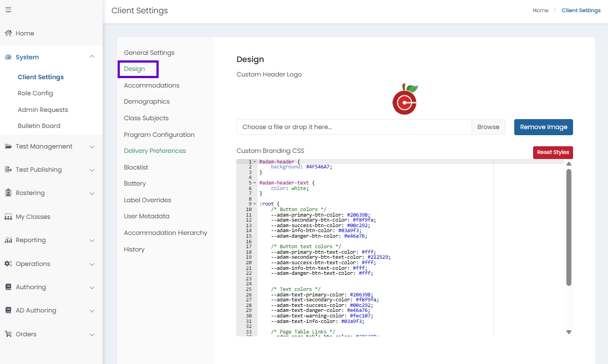Click the hamburger menu icon

(8, 9)
